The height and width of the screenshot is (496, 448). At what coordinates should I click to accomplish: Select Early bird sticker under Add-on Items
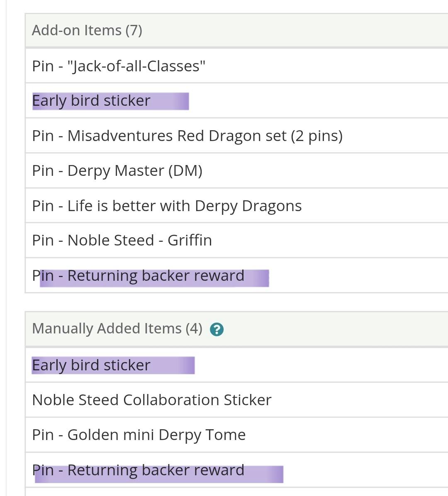pyautogui.click(x=91, y=101)
